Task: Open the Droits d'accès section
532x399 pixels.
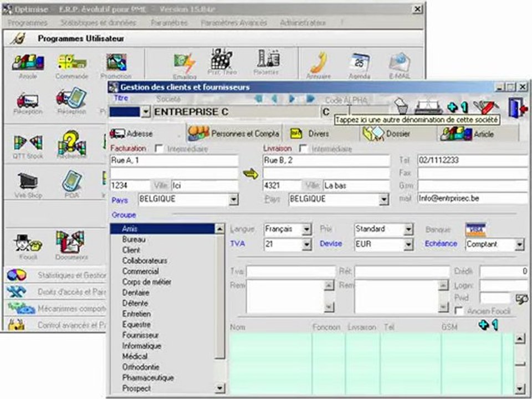Action: [x=56, y=292]
